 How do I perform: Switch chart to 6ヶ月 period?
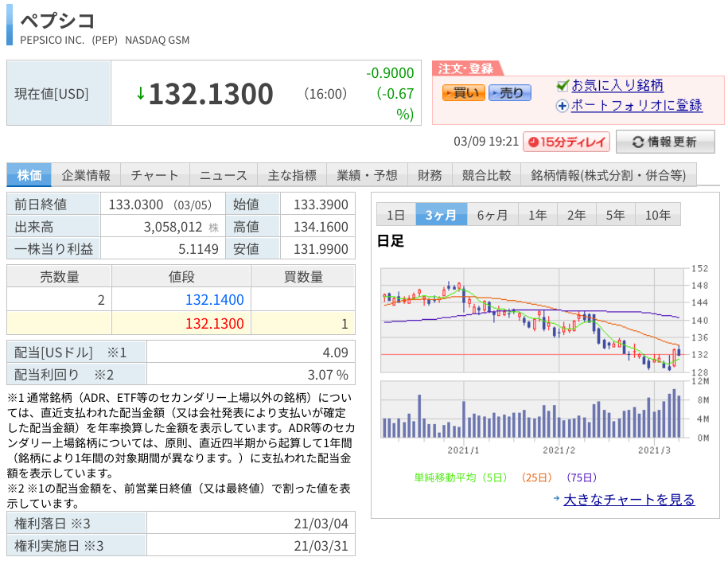tap(492, 215)
